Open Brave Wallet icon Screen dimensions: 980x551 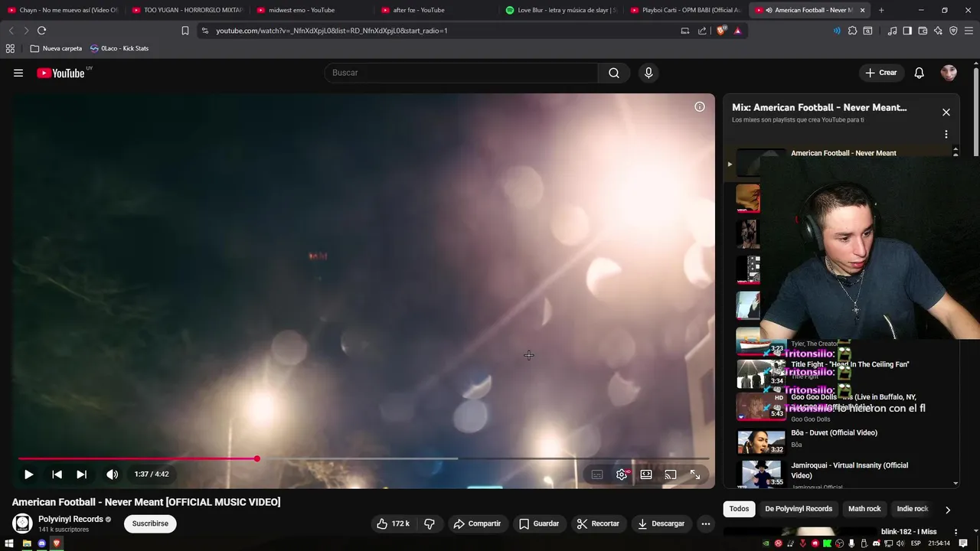pos(923,31)
